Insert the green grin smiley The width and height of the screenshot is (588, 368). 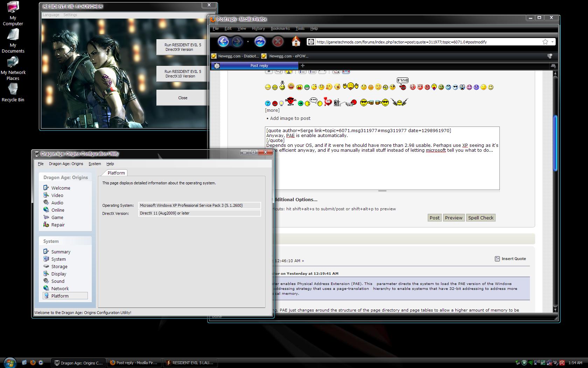307,87
